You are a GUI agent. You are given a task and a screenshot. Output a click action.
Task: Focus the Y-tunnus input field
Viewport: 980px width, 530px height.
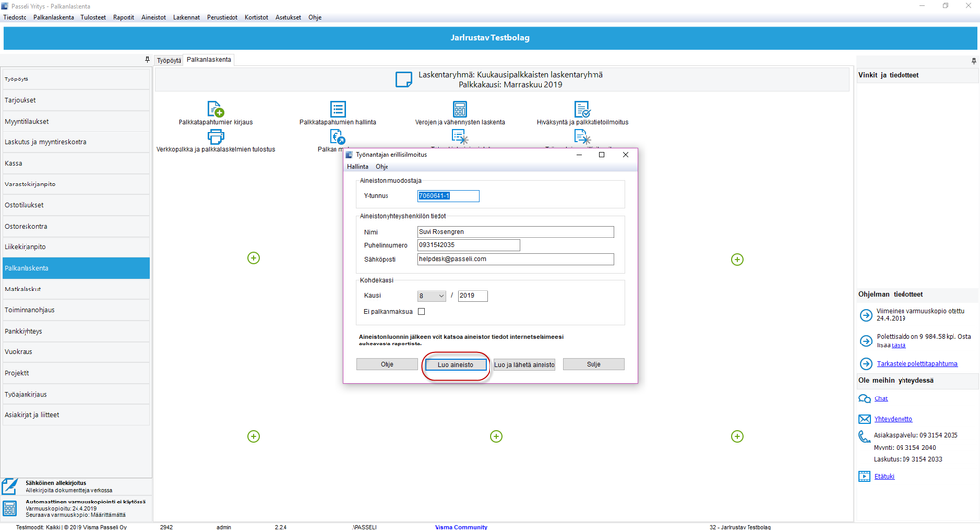tap(448, 196)
